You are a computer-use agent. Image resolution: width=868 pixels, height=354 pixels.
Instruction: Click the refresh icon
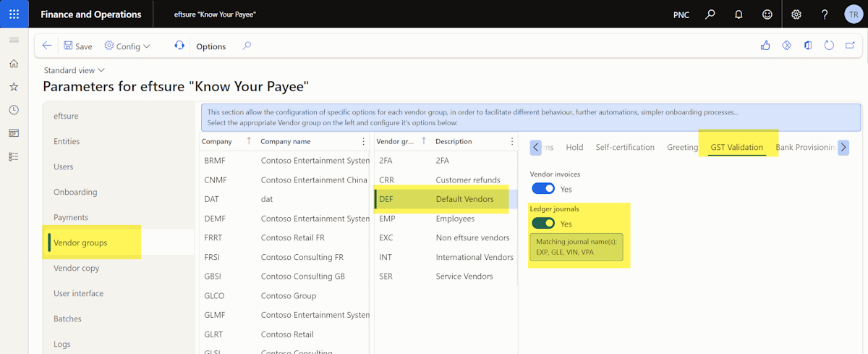click(829, 46)
